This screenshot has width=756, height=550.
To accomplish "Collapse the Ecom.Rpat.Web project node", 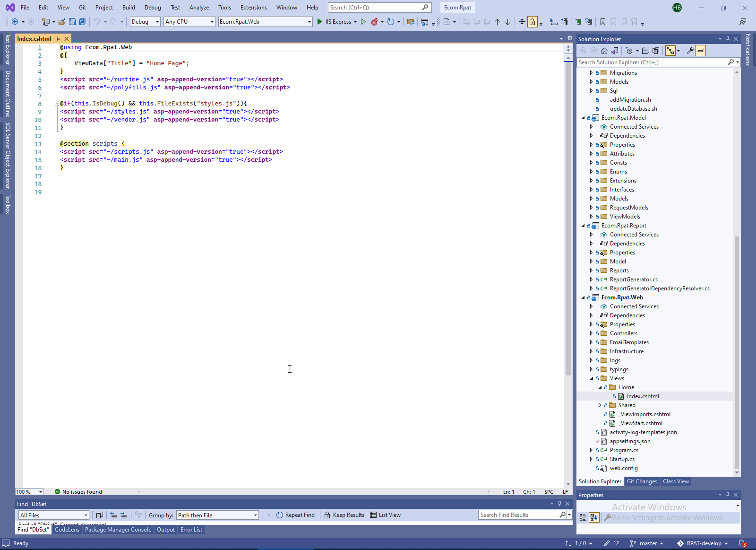I will 583,297.
